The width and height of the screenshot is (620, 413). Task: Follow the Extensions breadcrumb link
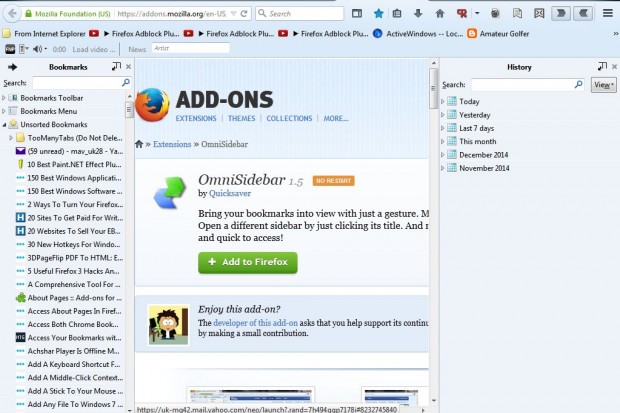(172, 144)
